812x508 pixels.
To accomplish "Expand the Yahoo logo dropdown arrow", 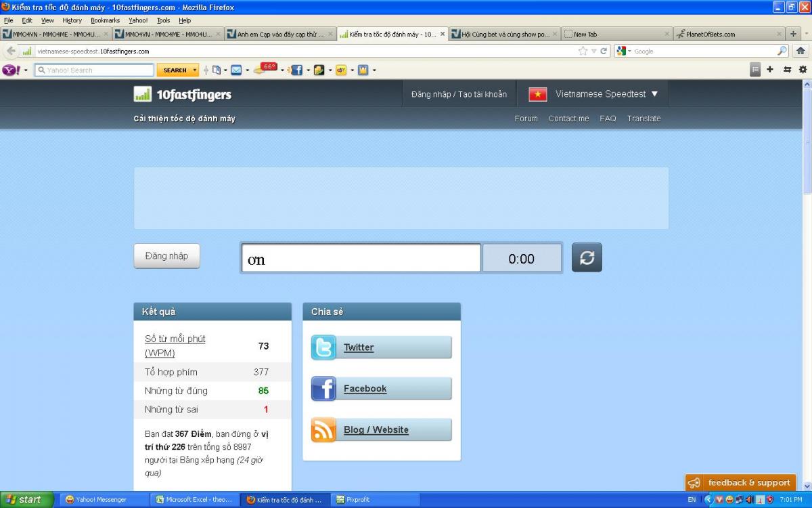I will [26, 70].
